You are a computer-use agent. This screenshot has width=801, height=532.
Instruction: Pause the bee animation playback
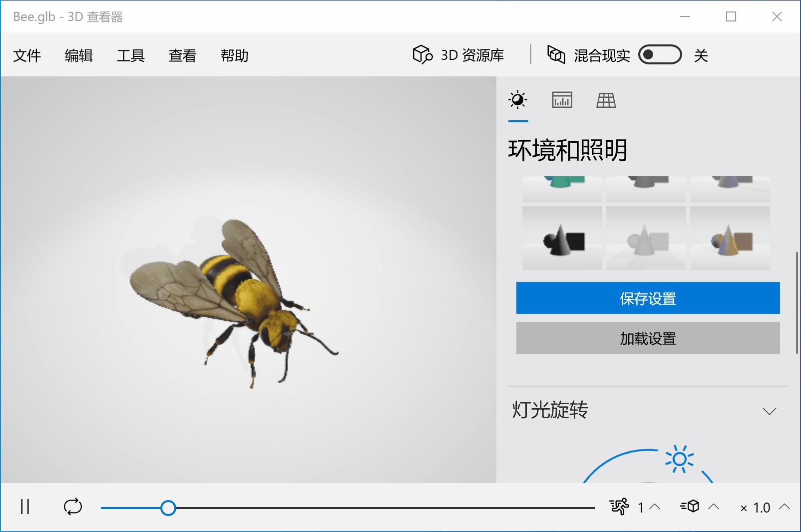coord(25,508)
